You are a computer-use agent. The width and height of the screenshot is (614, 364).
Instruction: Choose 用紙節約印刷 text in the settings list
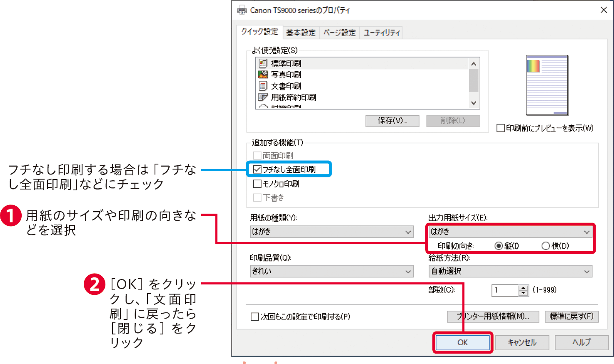click(294, 97)
